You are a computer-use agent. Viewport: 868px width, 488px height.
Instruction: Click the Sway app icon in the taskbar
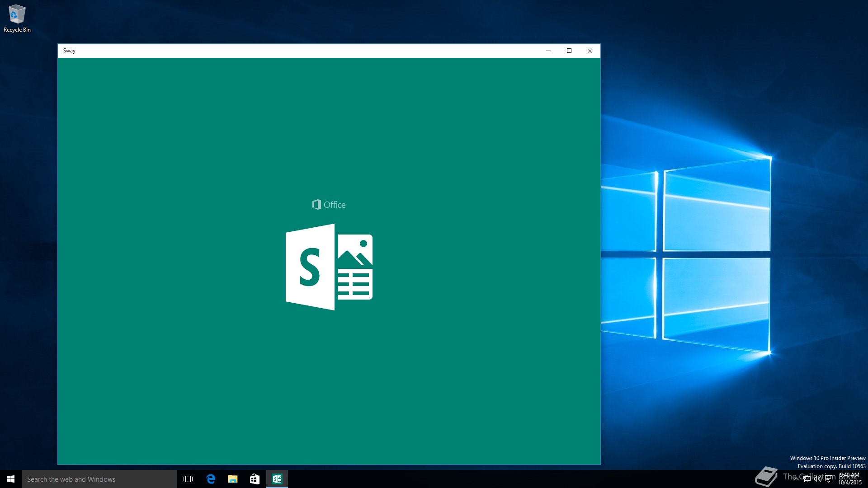[277, 479]
